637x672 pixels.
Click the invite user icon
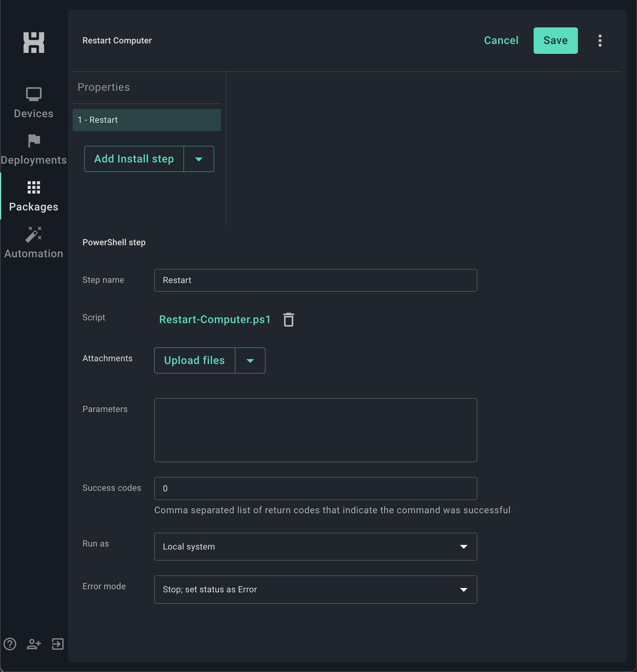click(34, 644)
